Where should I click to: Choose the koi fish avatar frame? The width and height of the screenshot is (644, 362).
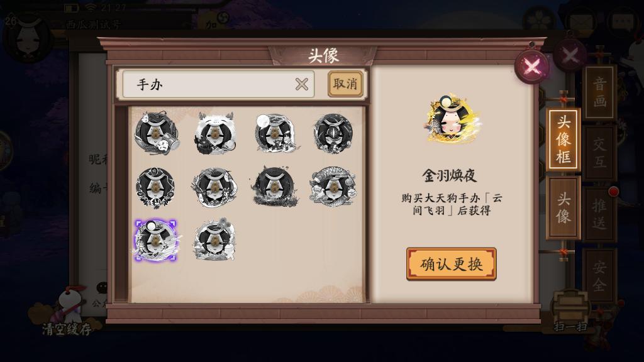tap(333, 186)
